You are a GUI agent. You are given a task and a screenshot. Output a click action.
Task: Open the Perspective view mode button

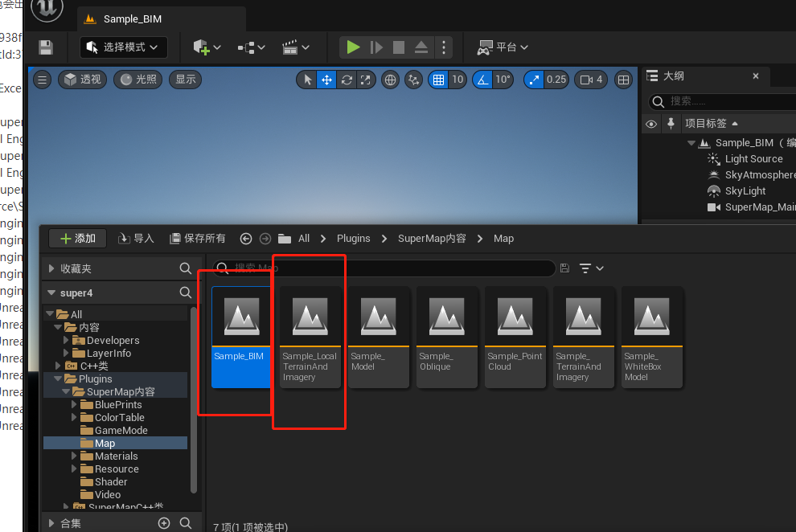tap(82, 80)
